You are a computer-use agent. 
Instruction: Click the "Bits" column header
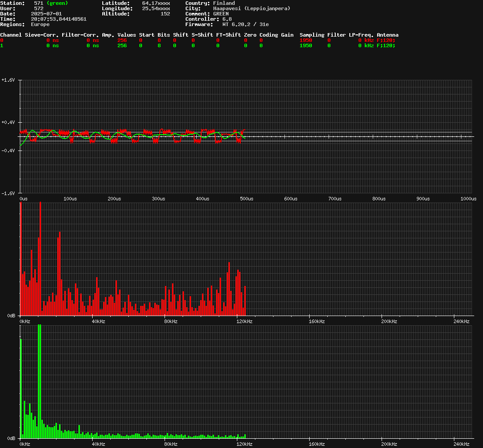[x=164, y=35]
